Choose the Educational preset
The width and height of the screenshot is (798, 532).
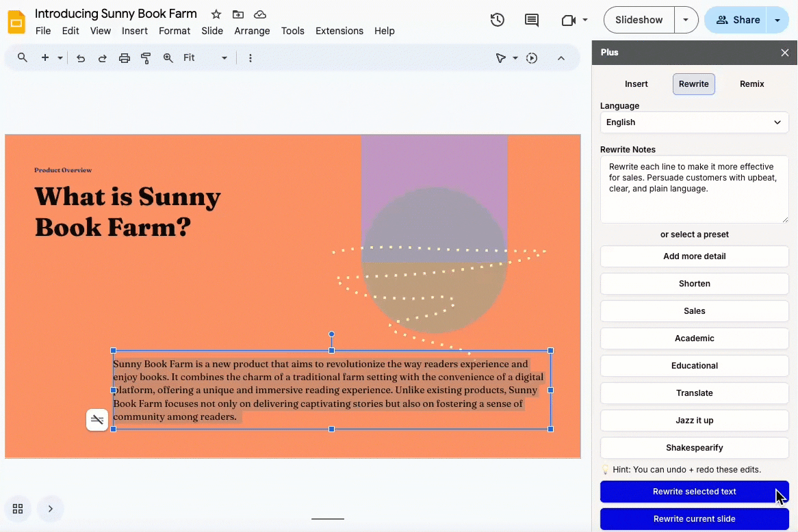[694, 366]
